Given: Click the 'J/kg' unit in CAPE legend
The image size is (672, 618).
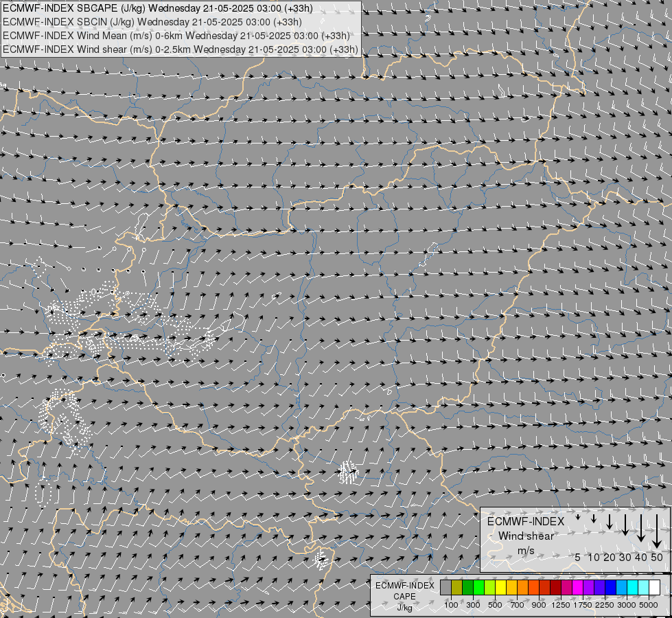Looking at the screenshot, I should (x=404, y=608).
